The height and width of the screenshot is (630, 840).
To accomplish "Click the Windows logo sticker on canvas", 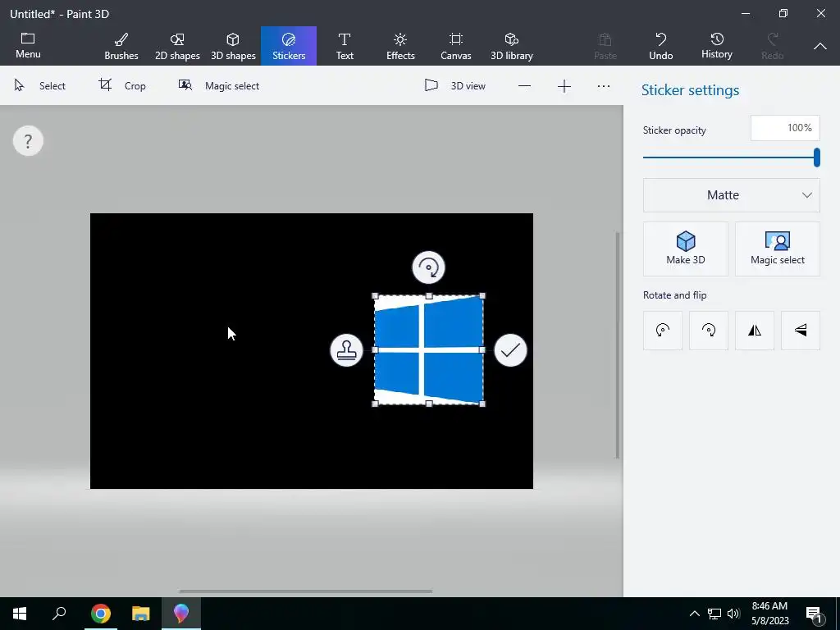I will coord(428,349).
